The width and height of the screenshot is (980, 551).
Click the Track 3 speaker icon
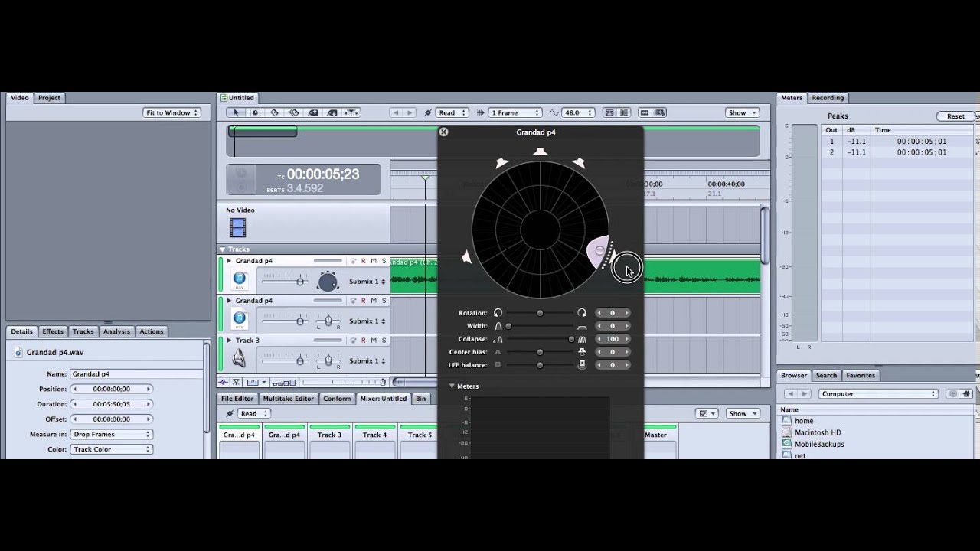[239, 358]
